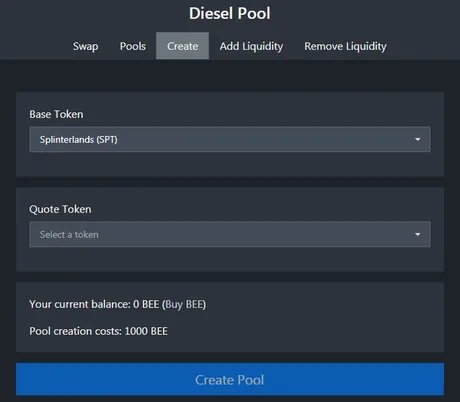This screenshot has width=460, height=402.
Task: Click the 'Pool creation costs' text
Action: point(75,331)
